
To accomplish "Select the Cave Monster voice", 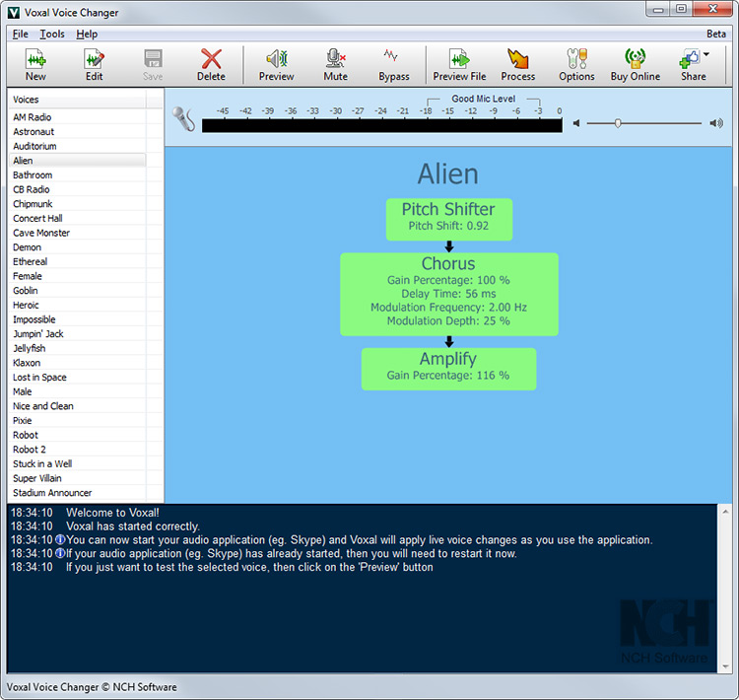I will [77, 233].
